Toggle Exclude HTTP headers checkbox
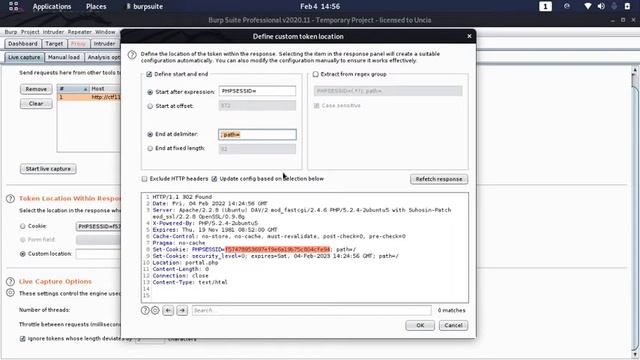This screenshot has height=360, width=640. tap(144, 179)
